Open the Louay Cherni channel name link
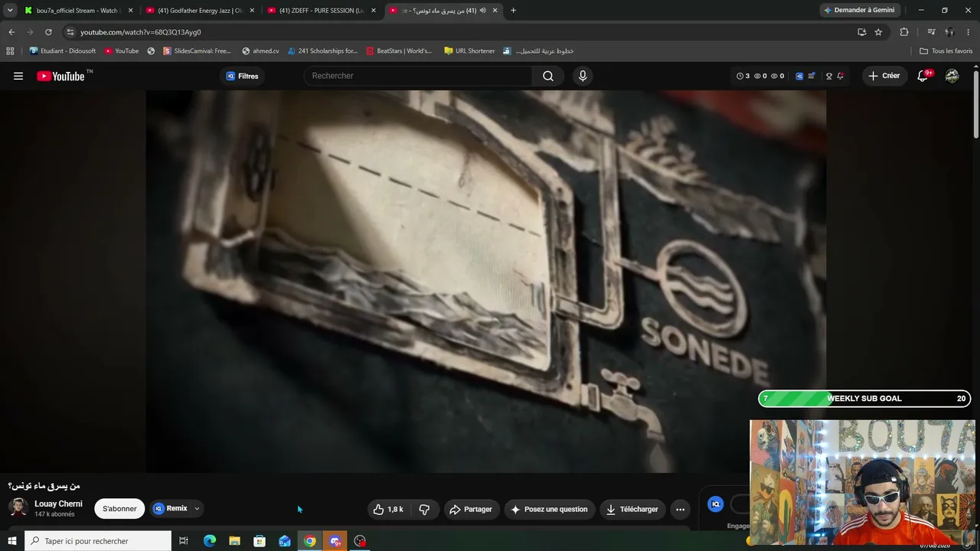The image size is (980, 551). tap(58, 504)
